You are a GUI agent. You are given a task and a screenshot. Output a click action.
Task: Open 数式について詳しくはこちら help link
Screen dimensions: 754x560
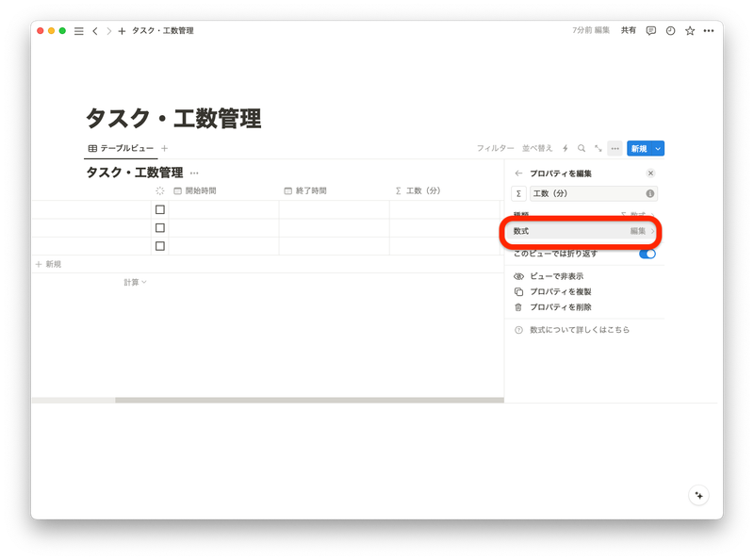pyautogui.click(x=582, y=330)
